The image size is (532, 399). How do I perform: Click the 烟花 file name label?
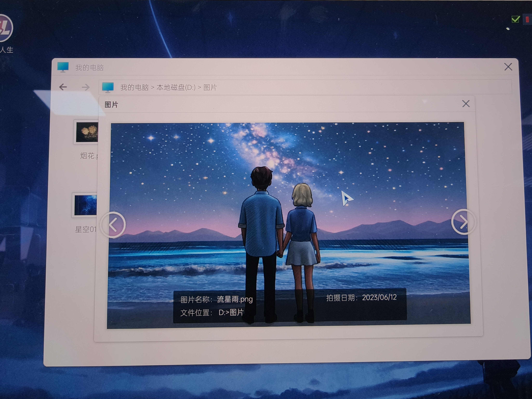[89, 156]
